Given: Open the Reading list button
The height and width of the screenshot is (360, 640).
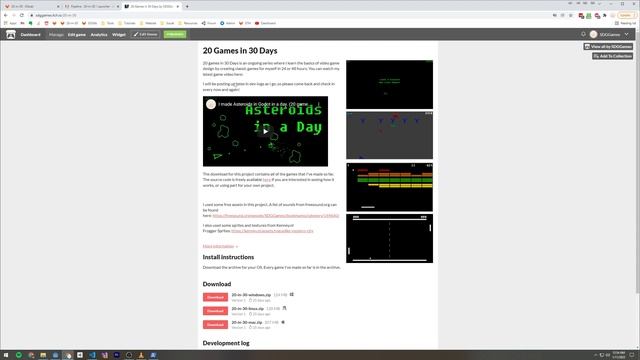Looking at the screenshot, I should (x=625, y=23).
